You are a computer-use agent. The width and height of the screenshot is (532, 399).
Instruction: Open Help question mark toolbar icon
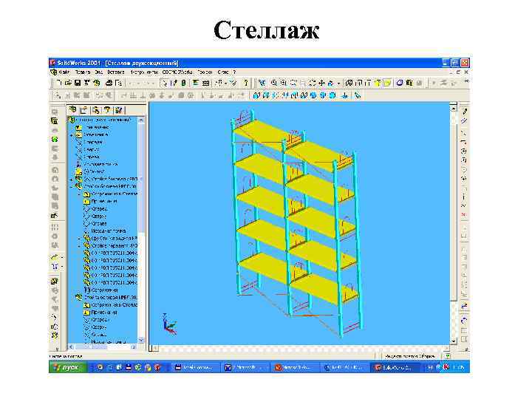tap(245, 83)
